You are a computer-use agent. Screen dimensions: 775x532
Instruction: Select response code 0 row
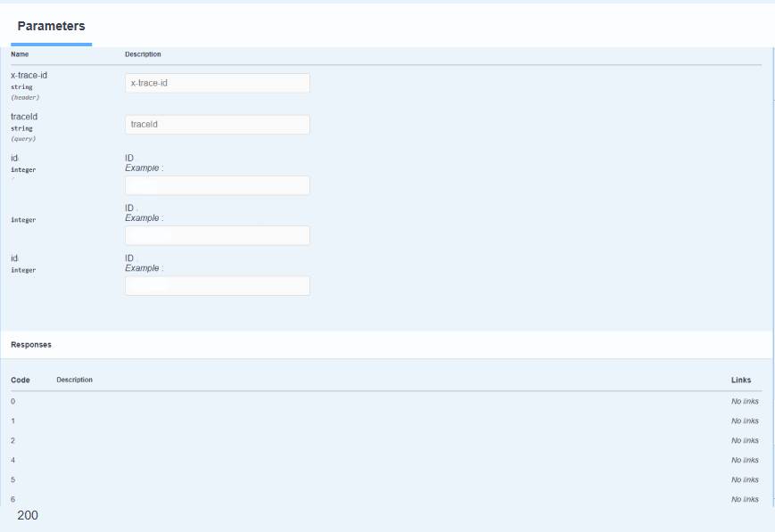pos(12,401)
